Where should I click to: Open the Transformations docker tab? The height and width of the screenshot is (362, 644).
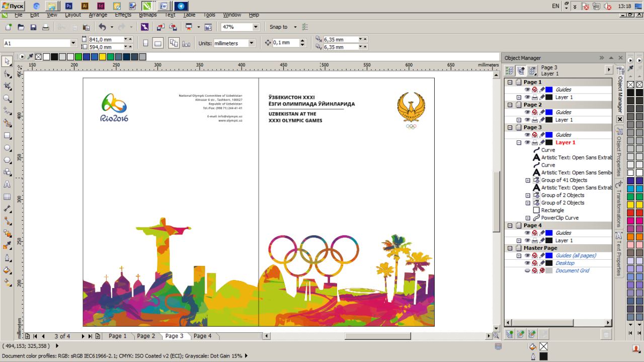tap(620, 204)
